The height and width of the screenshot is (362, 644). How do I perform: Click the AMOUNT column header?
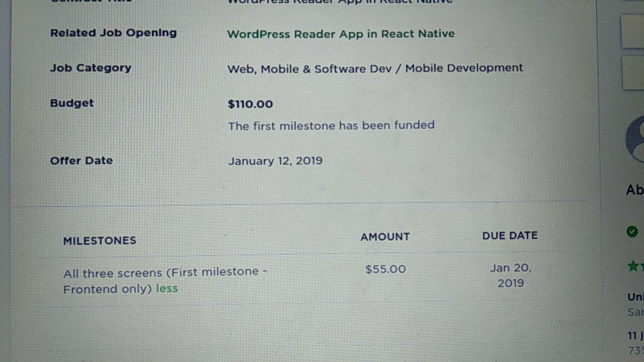pyautogui.click(x=385, y=236)
